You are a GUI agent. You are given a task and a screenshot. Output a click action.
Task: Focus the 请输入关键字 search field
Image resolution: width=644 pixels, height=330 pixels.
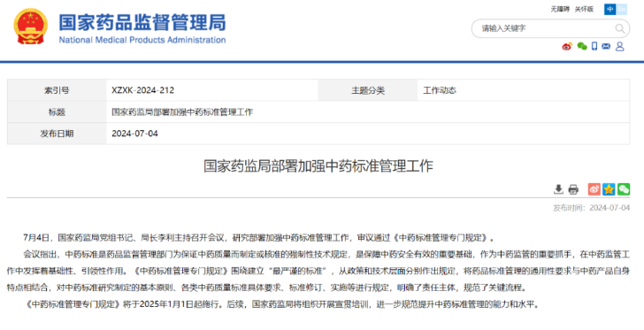click(x=550, y=28)
